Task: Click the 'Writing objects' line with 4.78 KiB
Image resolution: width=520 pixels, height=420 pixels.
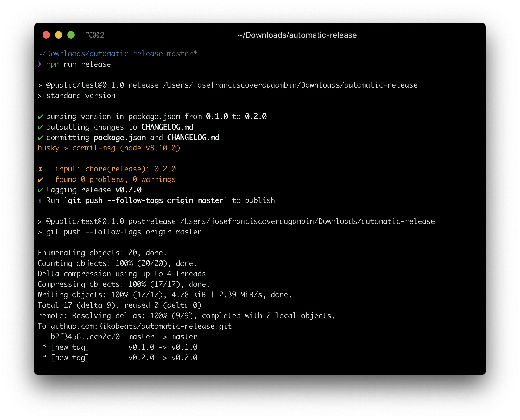Action: click(x=165, y=295)
